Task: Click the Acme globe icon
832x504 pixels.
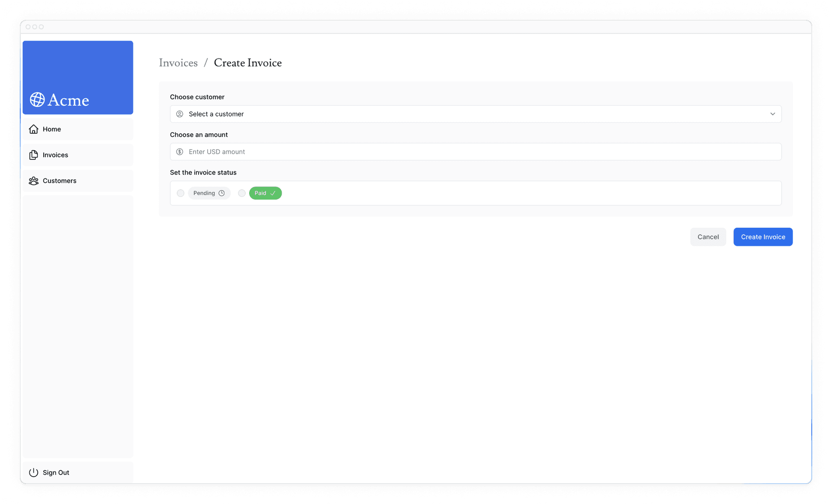Action: point(37,99)
